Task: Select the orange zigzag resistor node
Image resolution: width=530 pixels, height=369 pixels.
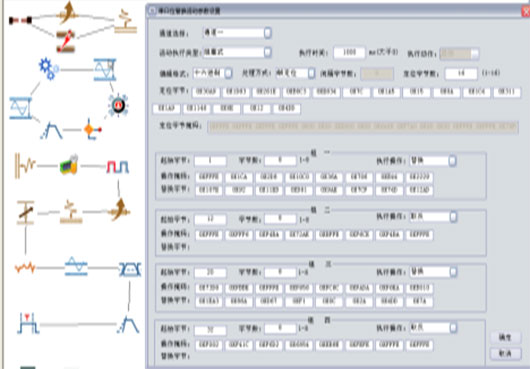Action: pyautogui.click(x=25, y=268)
